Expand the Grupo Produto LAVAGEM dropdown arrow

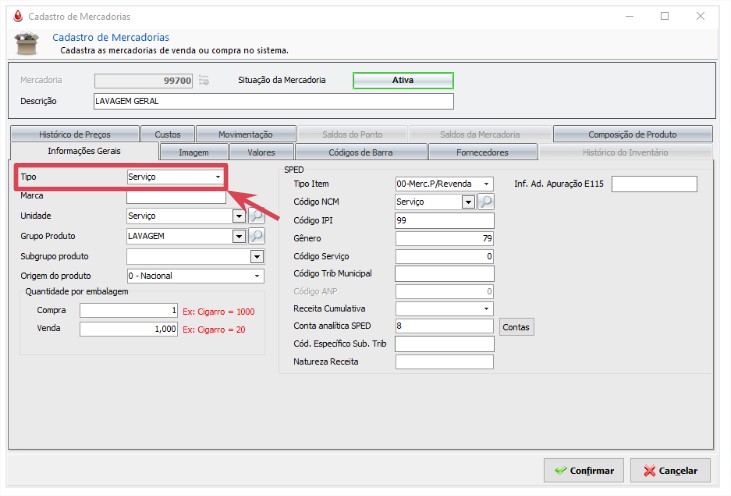click(239, 236)
